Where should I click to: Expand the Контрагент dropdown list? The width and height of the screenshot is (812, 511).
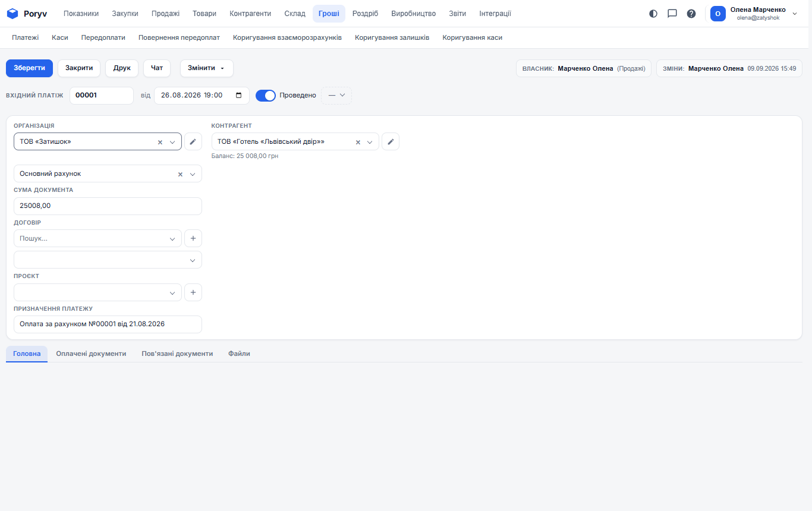pyautogui.click(x=370, y=142)
